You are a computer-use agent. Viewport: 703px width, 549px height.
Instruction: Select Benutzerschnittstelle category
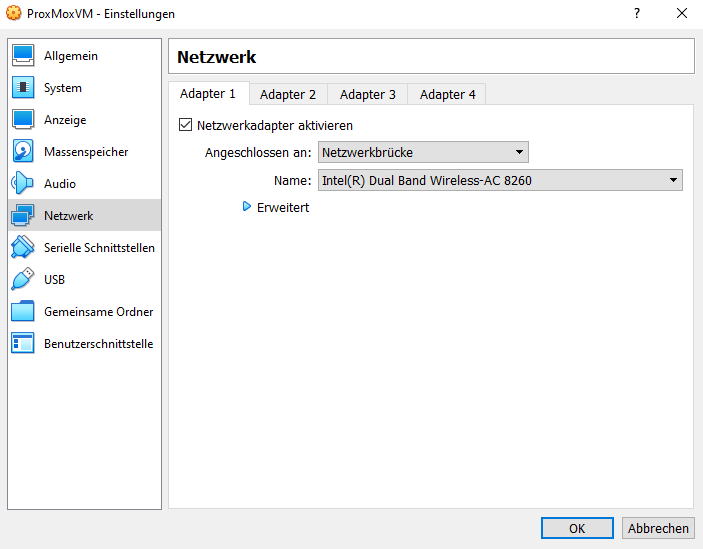pyautogui.click(x=84, y=343)
